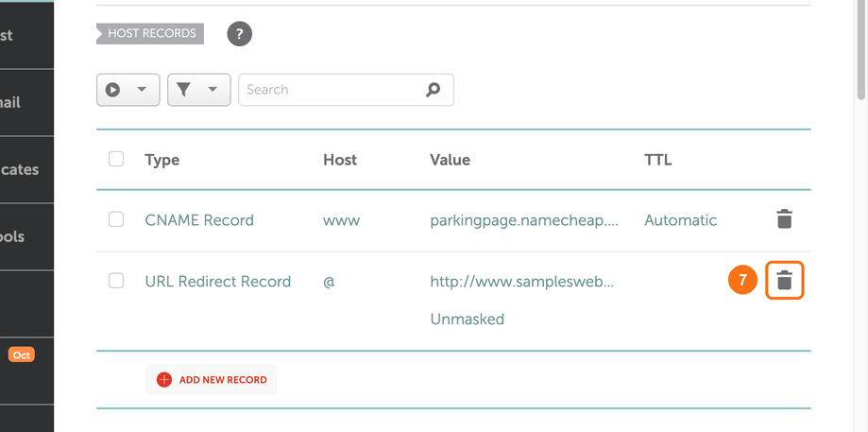This screenshot has height=432, width=868.
Task: Click the parkingpage.namecheap value cell
Action: [x=523, y=220]
